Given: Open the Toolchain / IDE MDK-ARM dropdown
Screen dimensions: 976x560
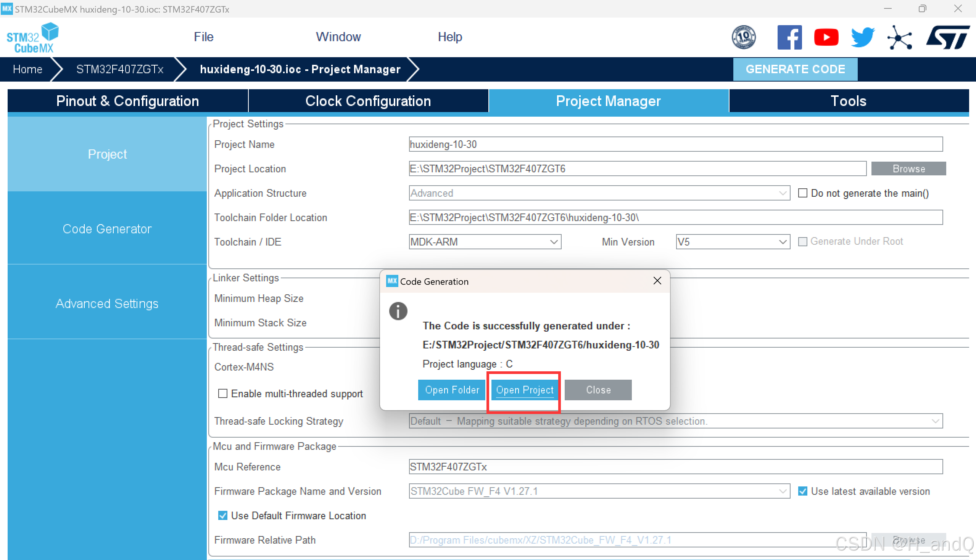Looking at the screenshot, I should coord(485,242).
